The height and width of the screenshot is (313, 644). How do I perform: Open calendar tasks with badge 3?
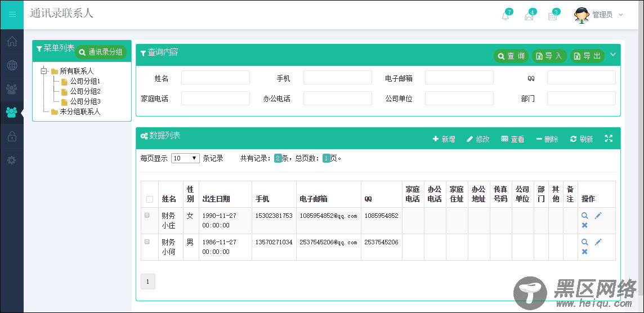(x=553, y=16)
